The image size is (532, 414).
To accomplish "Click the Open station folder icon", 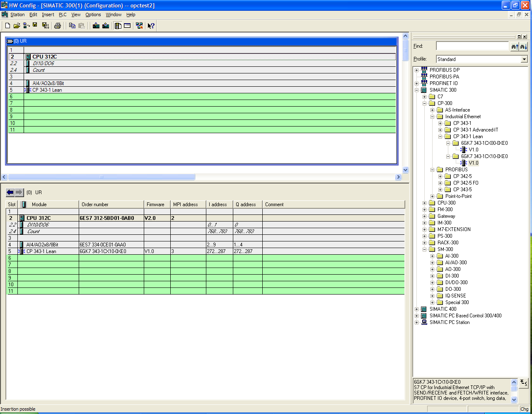I will tap(17, 26).
